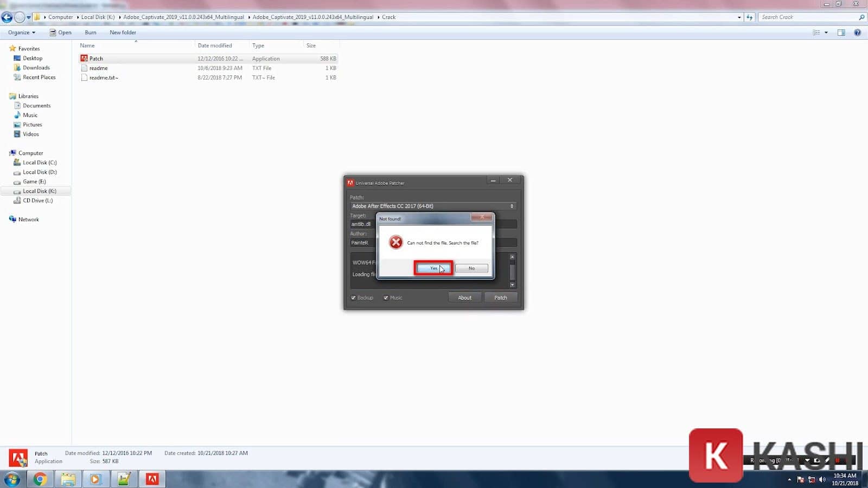The width and height of the screenshot is (868, 488).
Task: Click the Explorer back arrow button
Action: point(7,17)
